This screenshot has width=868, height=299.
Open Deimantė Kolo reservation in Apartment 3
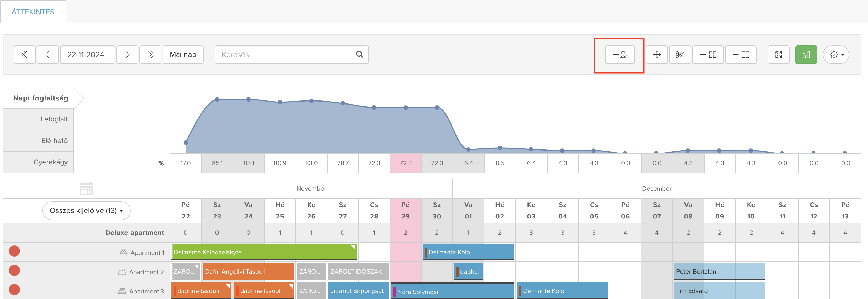coord(563,291)
